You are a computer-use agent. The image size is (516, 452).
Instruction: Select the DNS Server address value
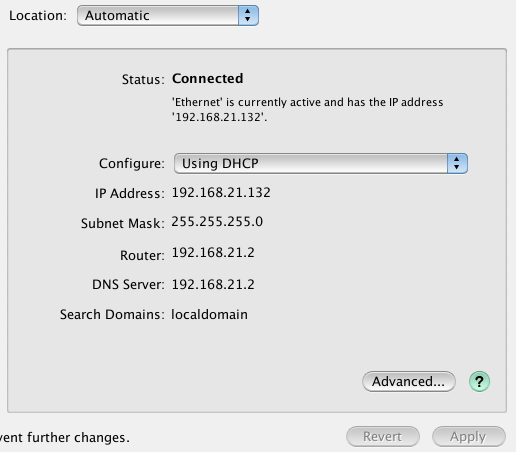tap(213, 284)
